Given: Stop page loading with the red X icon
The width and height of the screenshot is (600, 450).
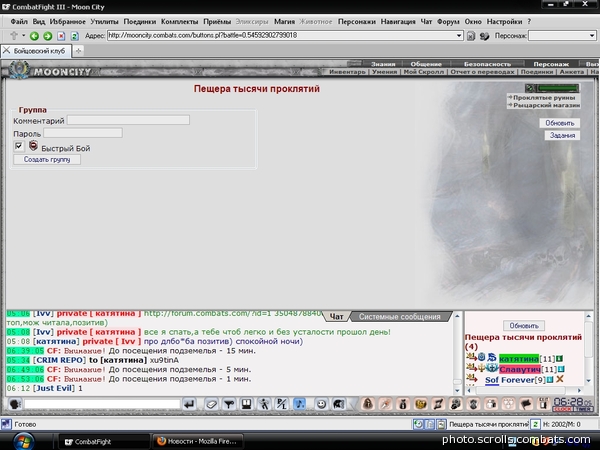Looking at the screenshot, I should [x=61, y=36].
